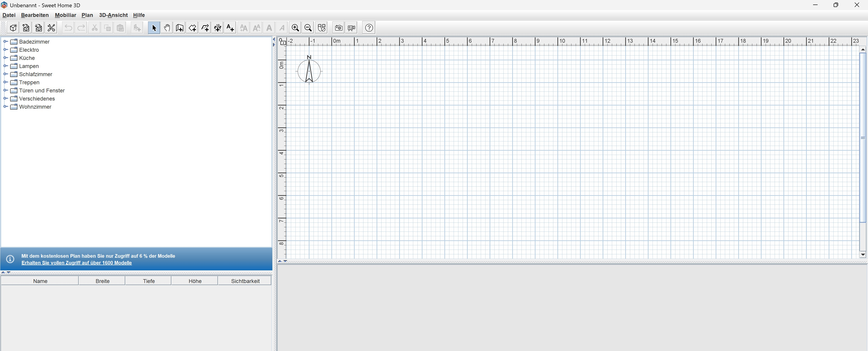Activate the Create walls tool
The width and height of the screenshot is (868, 351).
tap(180, 28)
